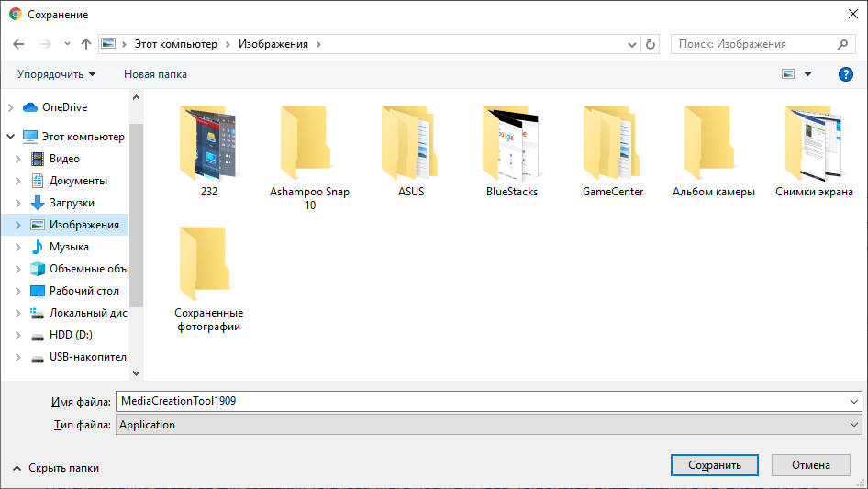
Task: Click Новая папка in the toolbar
Action: tap(155, 74)
